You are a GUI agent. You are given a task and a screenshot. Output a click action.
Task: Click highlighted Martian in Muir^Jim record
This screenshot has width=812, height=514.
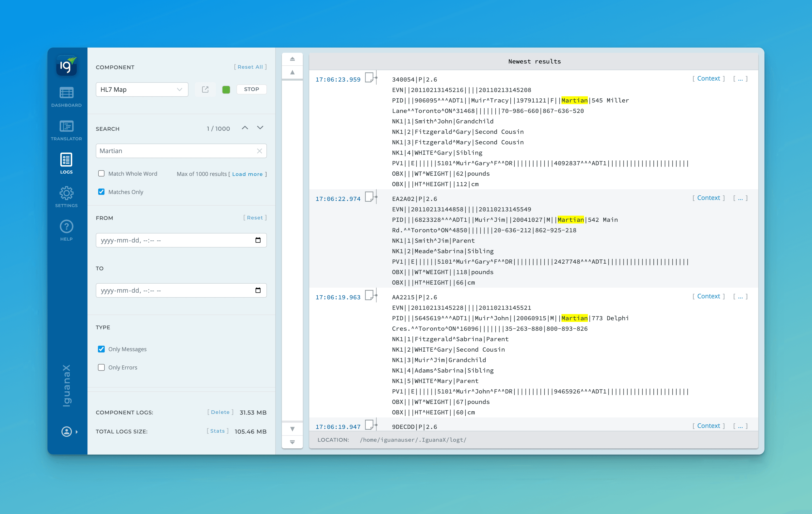(570, 220)
